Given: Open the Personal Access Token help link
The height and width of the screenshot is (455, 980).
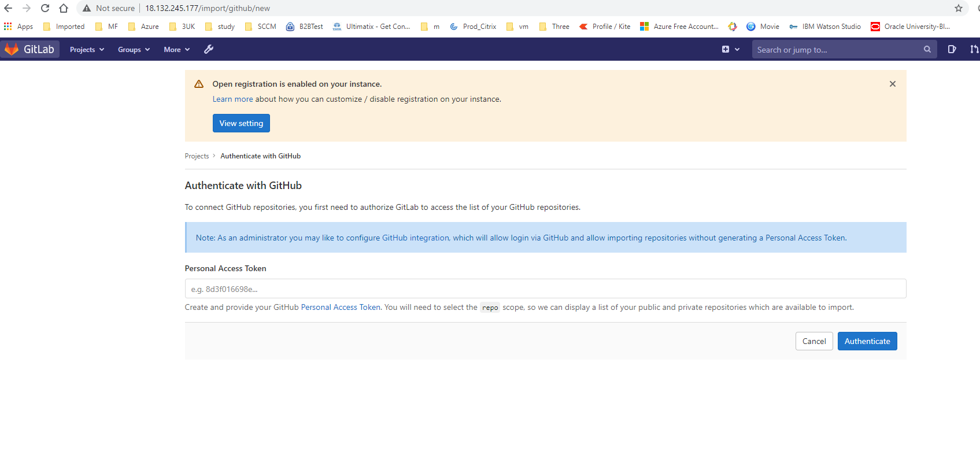Looking at the screenshot, I should point(341,307).
